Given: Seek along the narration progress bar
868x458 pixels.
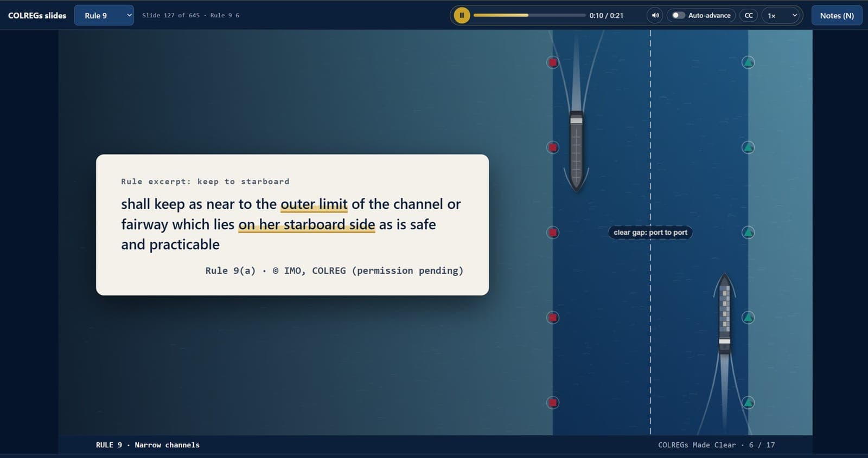Looking at the screenshot, I should (x=529, y=15).
